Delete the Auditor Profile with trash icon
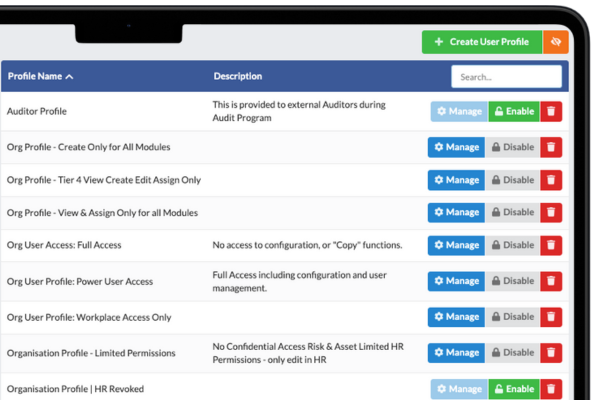 click(551, 112)
